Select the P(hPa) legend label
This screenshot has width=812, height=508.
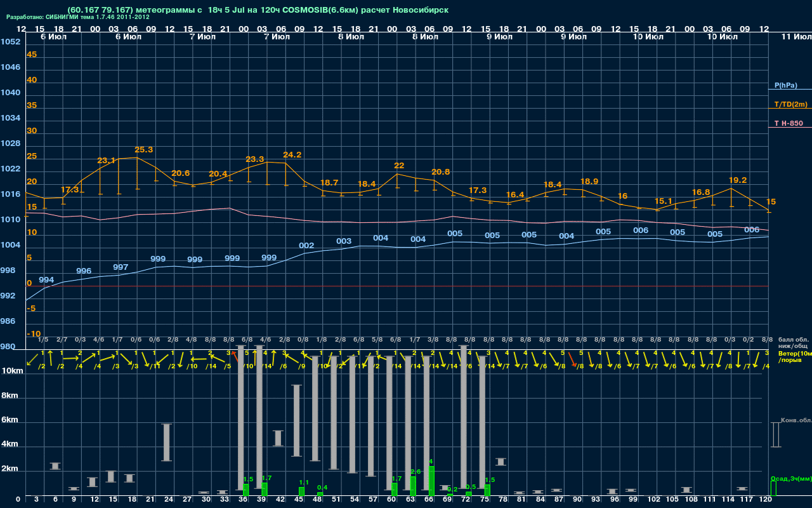click(x=785, y=85)
